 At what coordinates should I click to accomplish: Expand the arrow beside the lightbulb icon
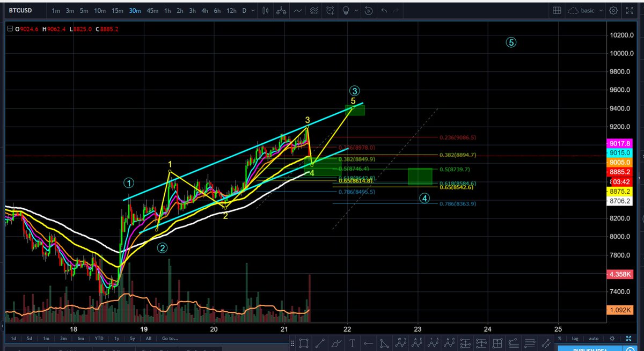355,11
